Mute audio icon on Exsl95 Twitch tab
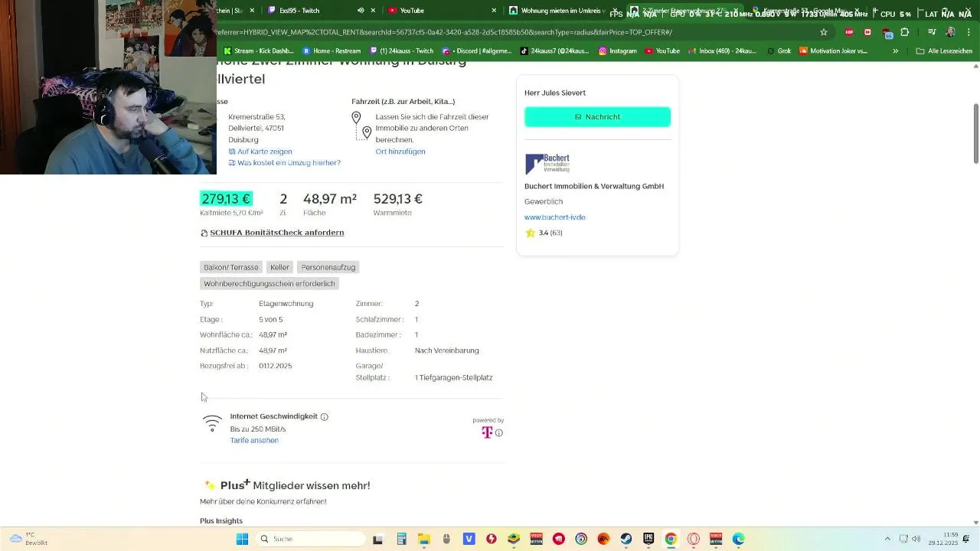This screenshot has height=551, width=980. 361,11
